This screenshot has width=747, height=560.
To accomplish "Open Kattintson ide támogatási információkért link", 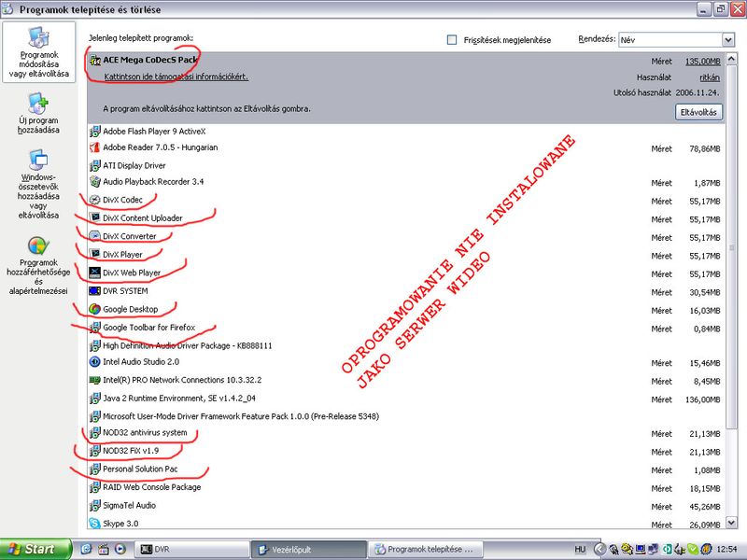I will coord(176,77).
